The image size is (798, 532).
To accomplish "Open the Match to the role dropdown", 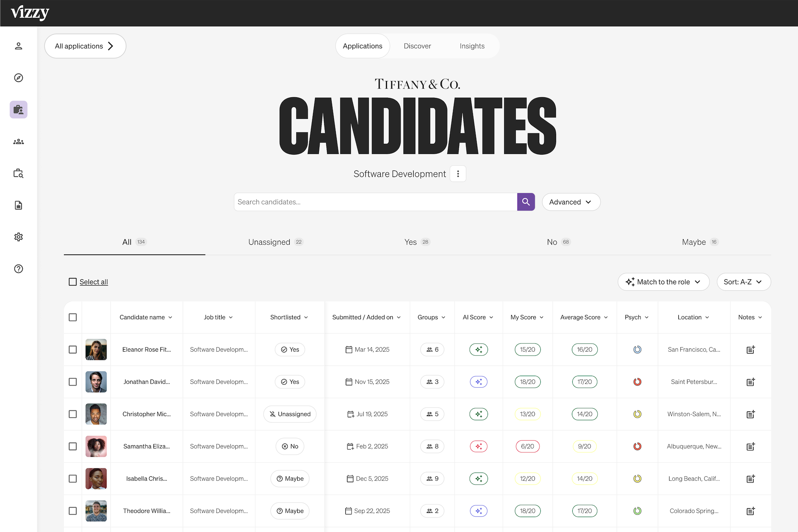I will [x=663, y=282].
